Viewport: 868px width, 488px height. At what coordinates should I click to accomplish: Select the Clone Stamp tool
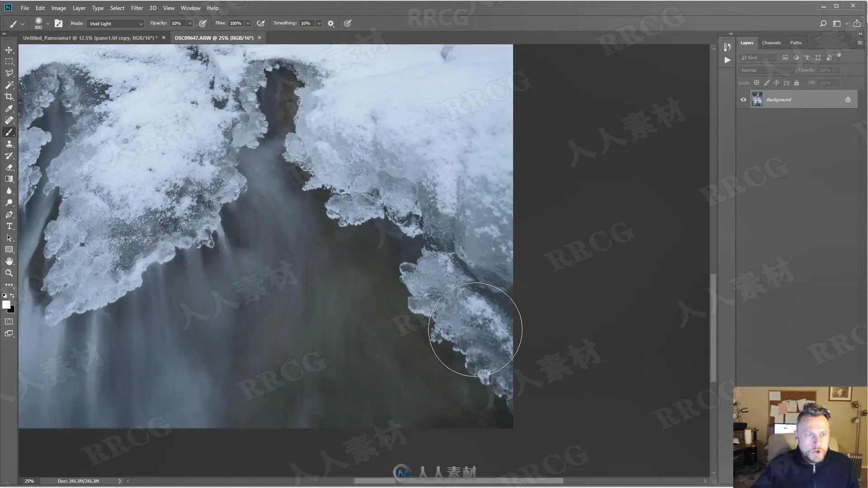coord(9,144)
